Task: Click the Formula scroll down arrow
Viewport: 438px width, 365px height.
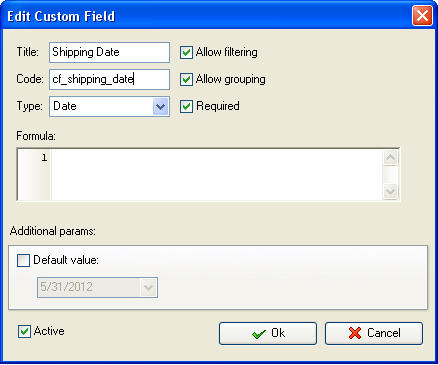Action: tap(390, 191)
